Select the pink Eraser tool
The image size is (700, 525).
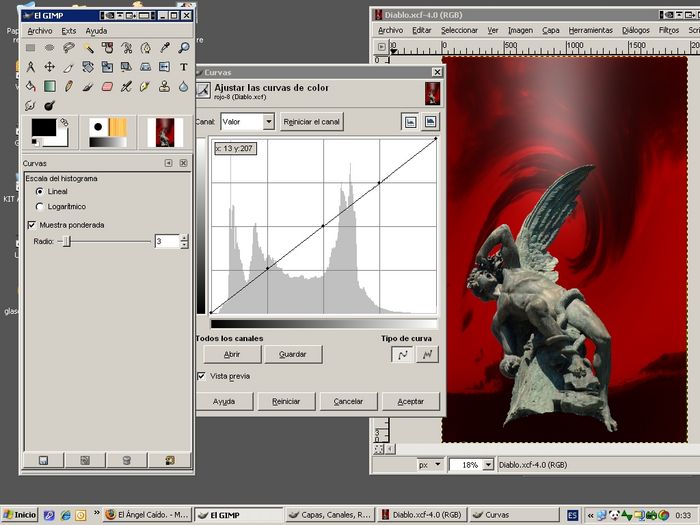107,86
